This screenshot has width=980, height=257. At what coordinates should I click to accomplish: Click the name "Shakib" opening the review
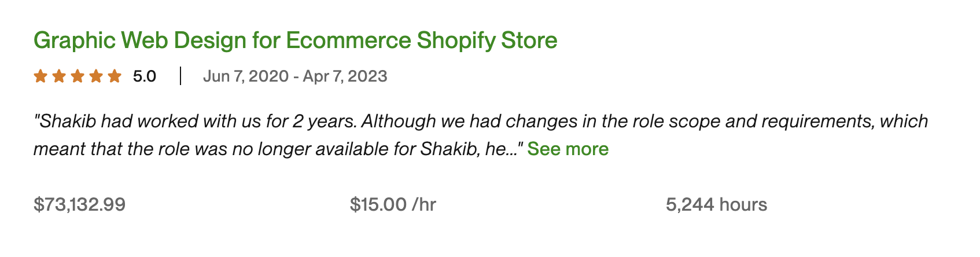(68, 122)
